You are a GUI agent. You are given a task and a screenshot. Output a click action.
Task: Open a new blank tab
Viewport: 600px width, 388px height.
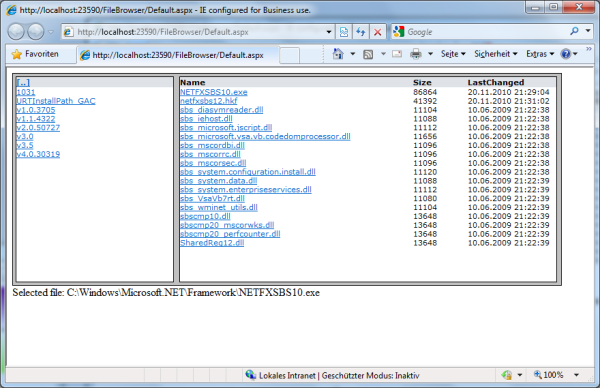[x=289, y=55]
